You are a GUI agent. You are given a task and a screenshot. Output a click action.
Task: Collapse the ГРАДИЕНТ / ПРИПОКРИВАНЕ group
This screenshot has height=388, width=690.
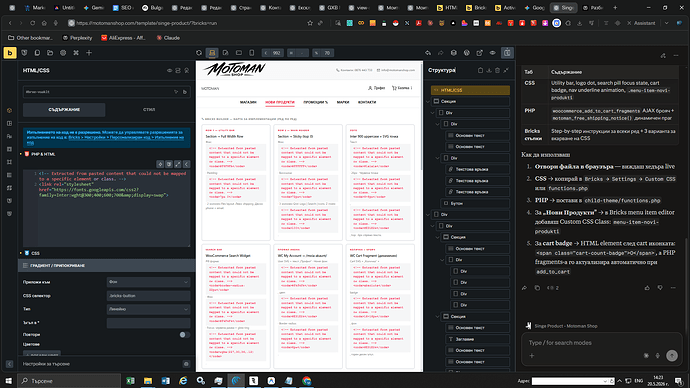107,266
